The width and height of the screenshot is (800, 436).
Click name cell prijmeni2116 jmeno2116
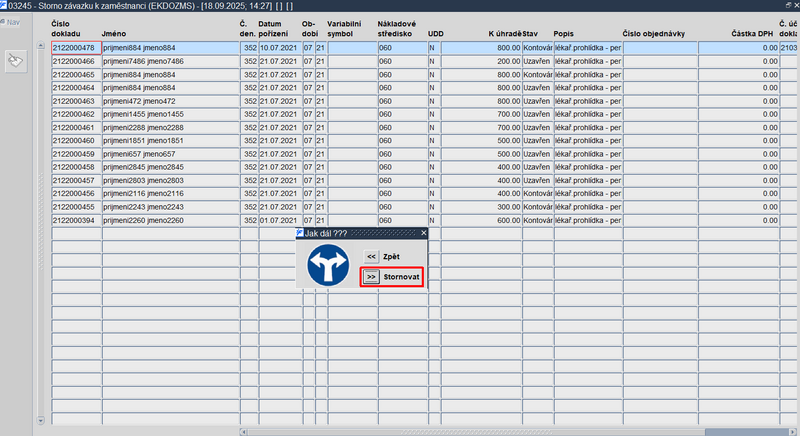[x=171, y=194]
